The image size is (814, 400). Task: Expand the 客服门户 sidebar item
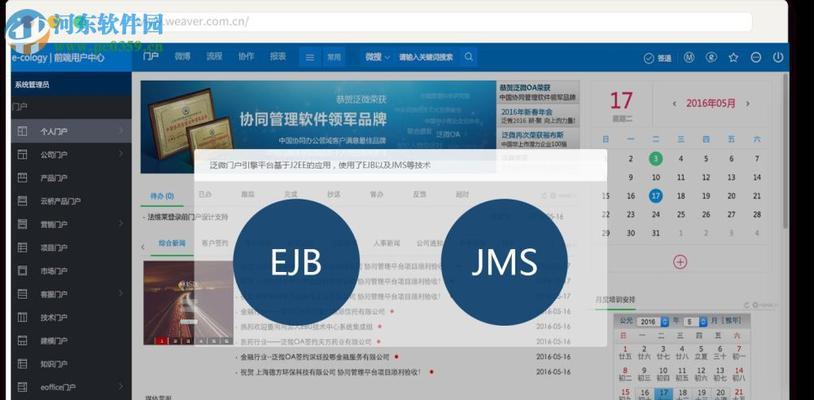(120, 293)
